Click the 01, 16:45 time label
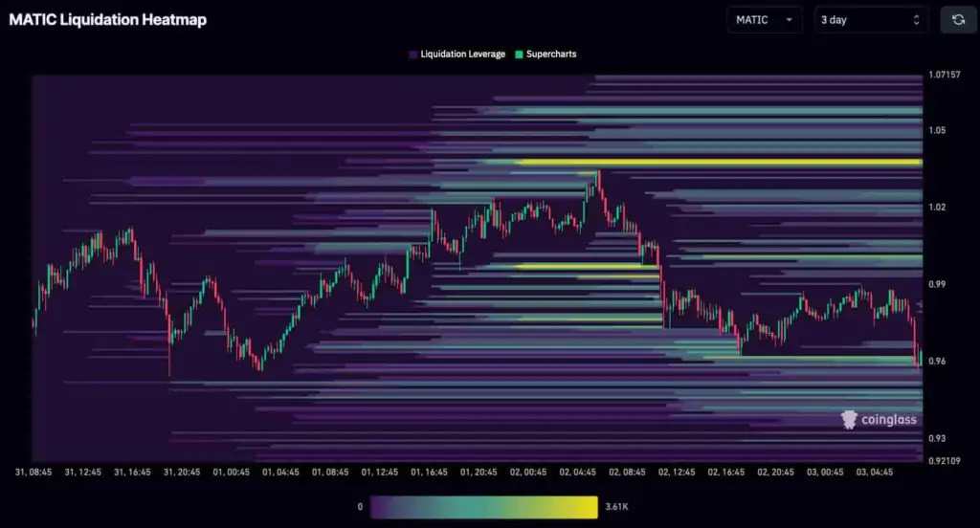Viewport: 980px width, 528px height. tap(429, 473)
